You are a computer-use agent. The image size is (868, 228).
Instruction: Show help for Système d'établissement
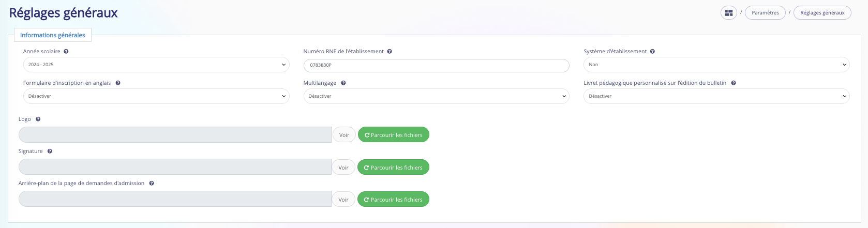pos(652,52)
